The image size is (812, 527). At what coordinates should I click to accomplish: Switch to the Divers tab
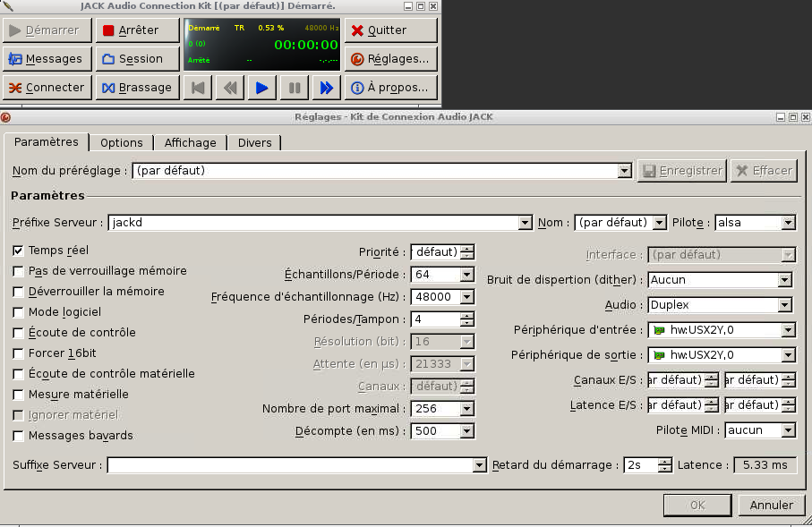click(254, 143)
